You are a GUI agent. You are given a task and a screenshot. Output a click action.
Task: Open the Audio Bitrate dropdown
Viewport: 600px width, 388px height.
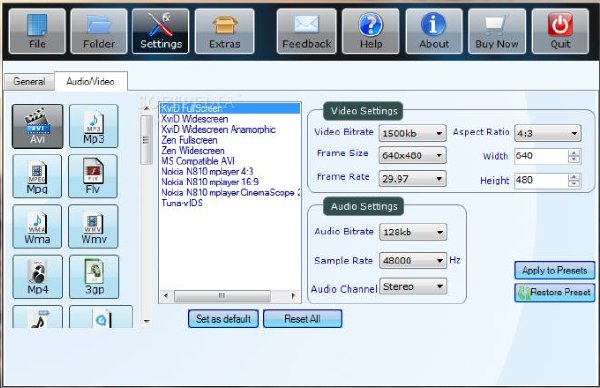click(413, 232)
